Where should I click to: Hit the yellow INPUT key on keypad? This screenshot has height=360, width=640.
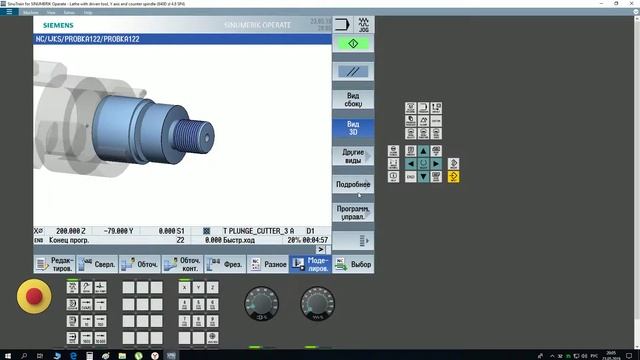pyautogui.click(x=453, y=176)
